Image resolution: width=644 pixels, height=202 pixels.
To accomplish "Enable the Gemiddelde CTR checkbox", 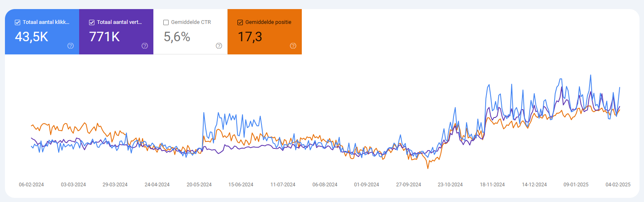I will [x=166, y=22].
